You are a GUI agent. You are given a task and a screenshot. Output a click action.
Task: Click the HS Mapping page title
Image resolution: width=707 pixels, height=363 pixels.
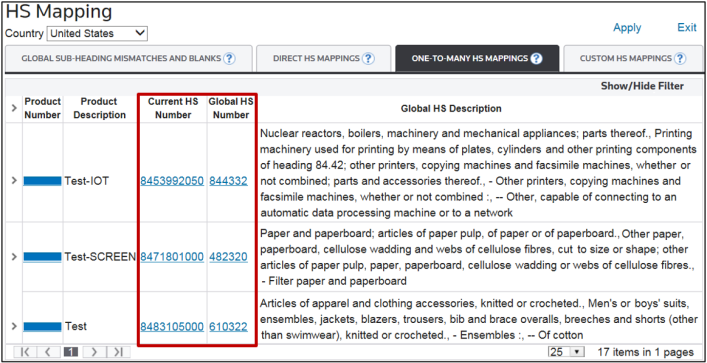(x=59, y=12)
